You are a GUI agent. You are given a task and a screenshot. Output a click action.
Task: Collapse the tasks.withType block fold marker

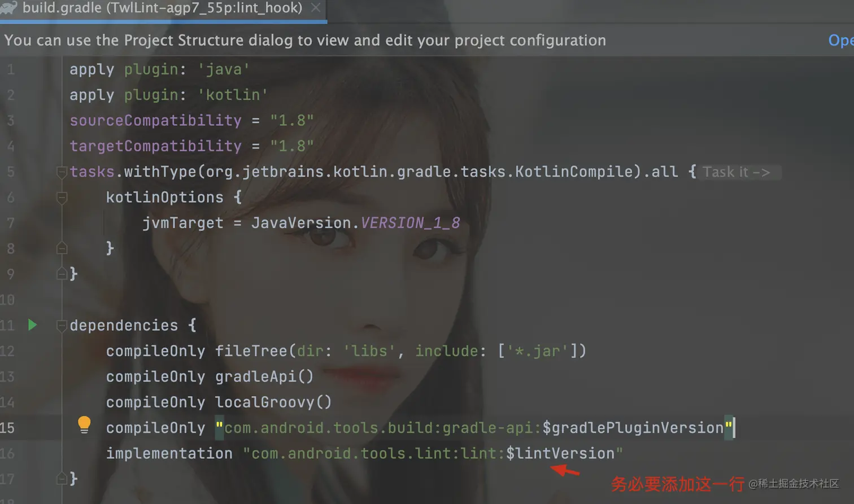pyautogui.click(x=62, y=172)
